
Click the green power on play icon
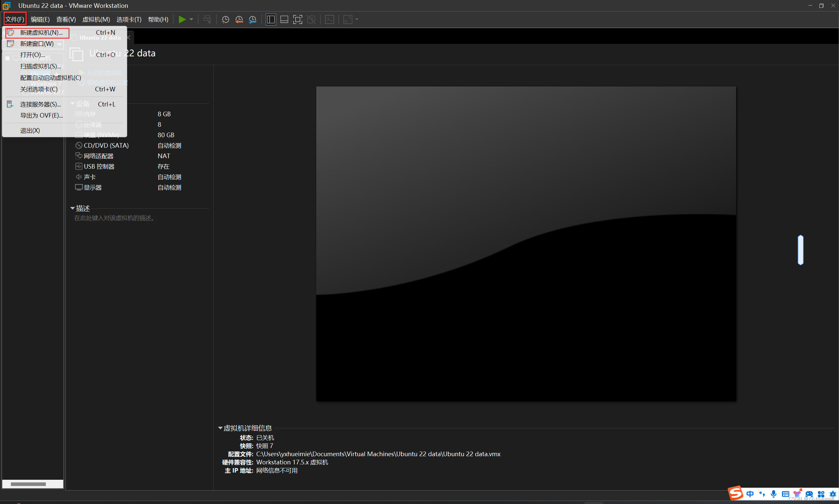click(182, 19)
